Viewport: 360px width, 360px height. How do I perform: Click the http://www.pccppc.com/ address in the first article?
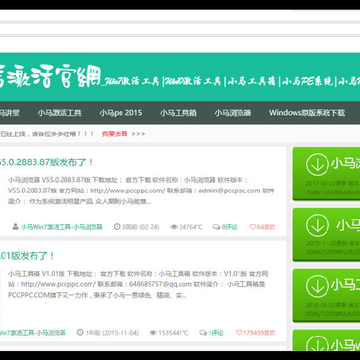coord(128,191)
